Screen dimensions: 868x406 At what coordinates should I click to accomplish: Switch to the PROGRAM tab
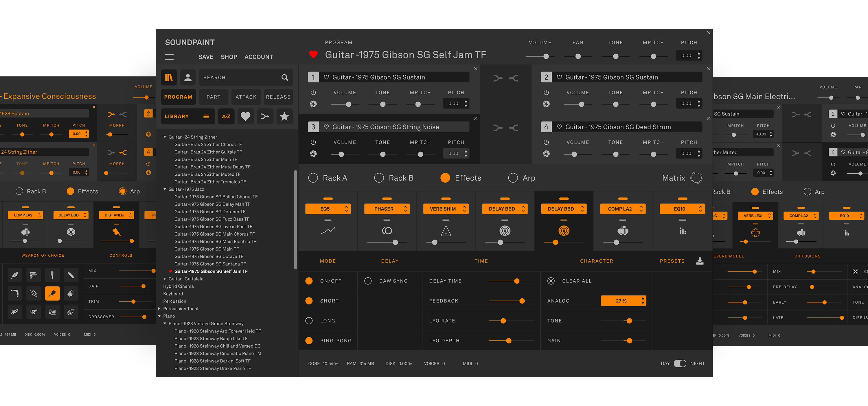(x=178, y=97)
